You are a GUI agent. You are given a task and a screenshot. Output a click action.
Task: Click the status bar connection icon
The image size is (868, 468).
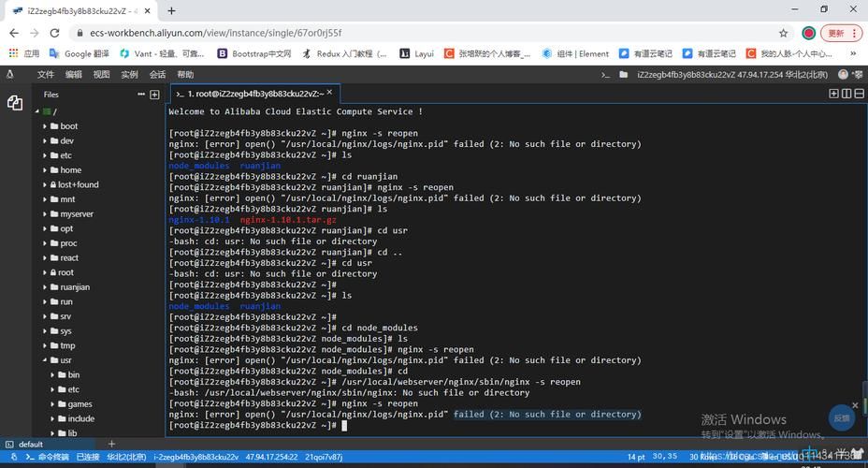pos(14,457)
